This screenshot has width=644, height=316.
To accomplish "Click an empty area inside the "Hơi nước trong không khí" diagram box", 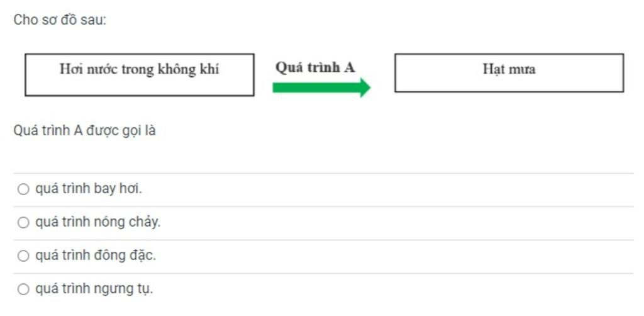I will 140,87.
